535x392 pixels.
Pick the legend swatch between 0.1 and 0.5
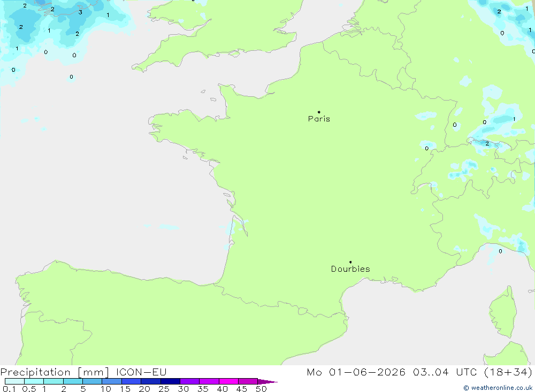click(14, 381)
